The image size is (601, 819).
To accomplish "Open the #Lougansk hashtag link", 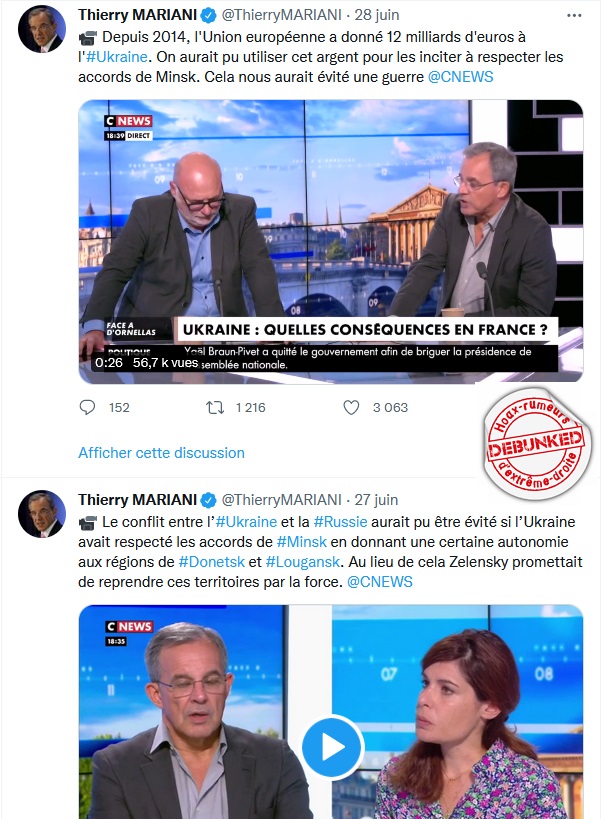I will [303, 562].
